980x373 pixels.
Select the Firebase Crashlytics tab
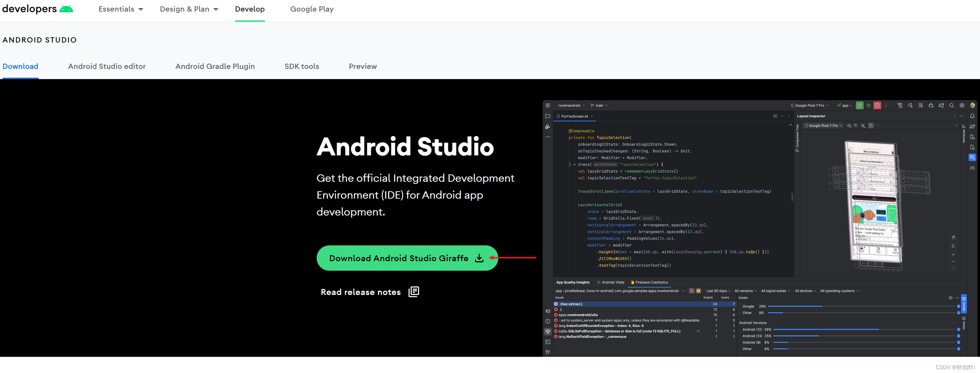pos(649,282)
